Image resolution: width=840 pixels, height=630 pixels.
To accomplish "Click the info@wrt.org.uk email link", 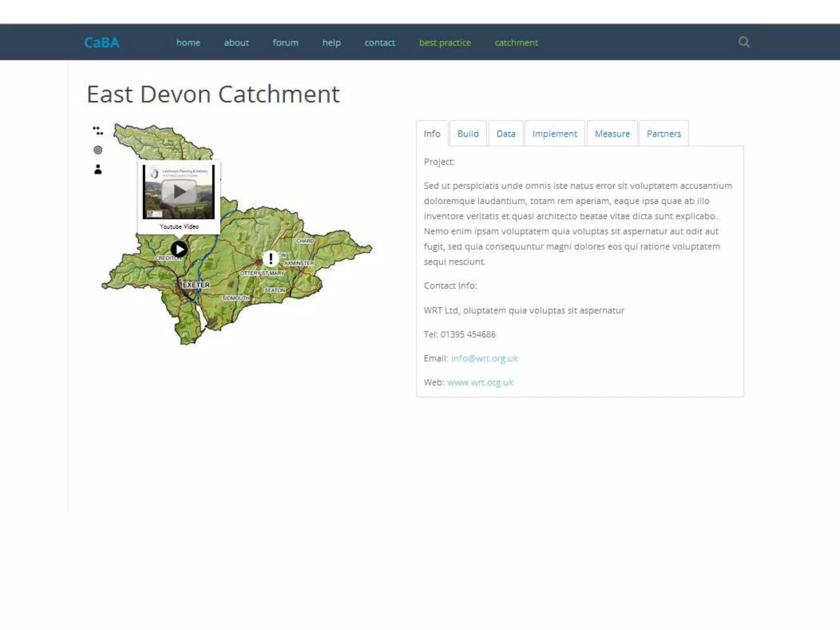I will 484,358.
